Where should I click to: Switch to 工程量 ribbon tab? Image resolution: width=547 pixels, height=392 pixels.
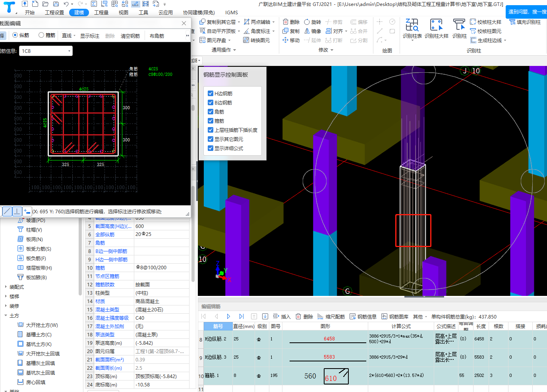click(101, 12)
